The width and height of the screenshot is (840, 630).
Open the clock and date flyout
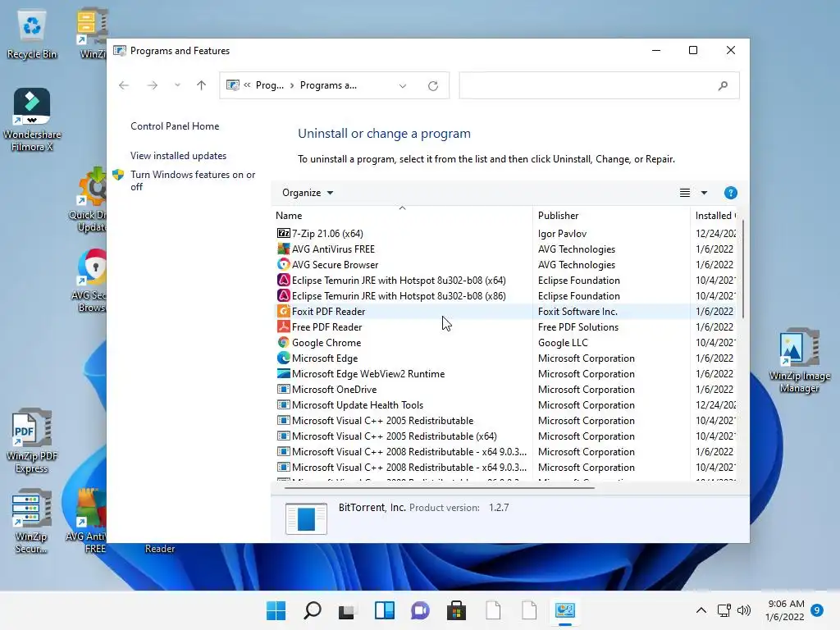pyautogui.click(x=785, y=610)
